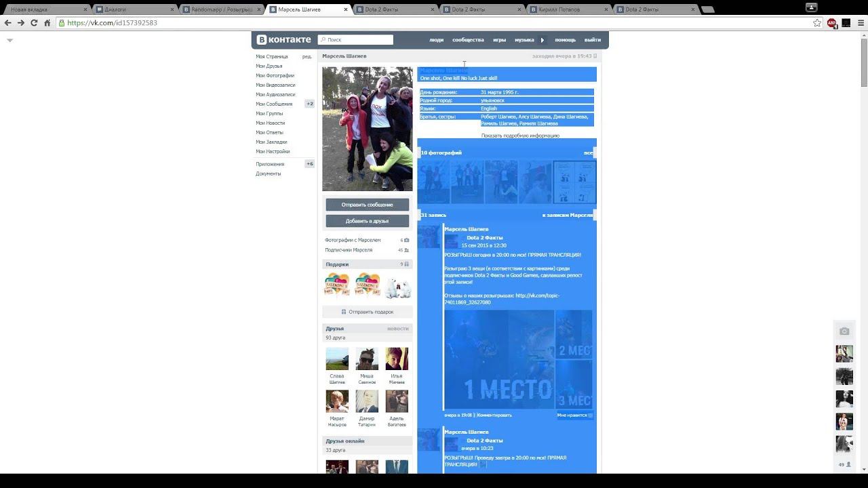868x488 pixels.
Task: Open friend Миша Савинов's avatar
Action: [x=367, y=359]
